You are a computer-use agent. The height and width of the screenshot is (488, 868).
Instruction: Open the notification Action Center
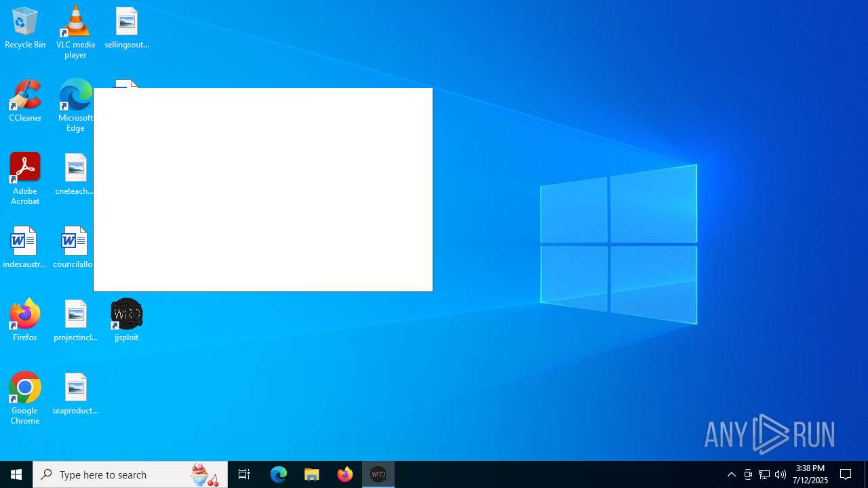(846, 474)
